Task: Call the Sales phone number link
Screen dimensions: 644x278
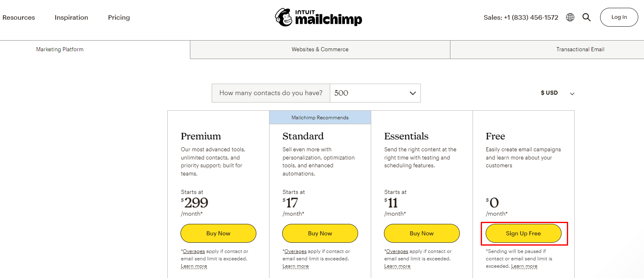Action: coord(521,17)
